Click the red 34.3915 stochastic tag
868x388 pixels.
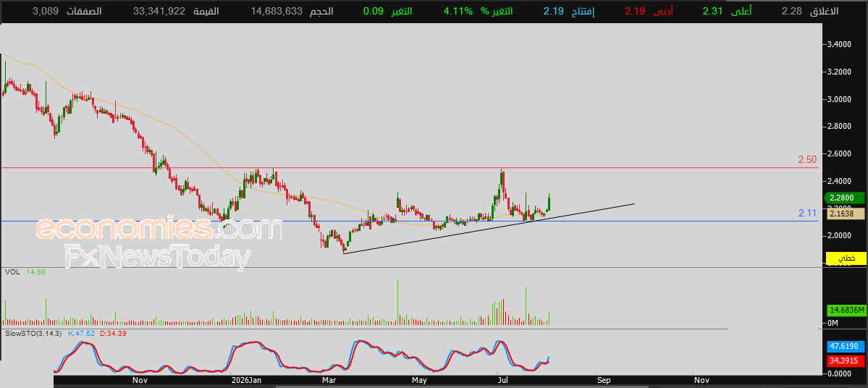(846, 361)
